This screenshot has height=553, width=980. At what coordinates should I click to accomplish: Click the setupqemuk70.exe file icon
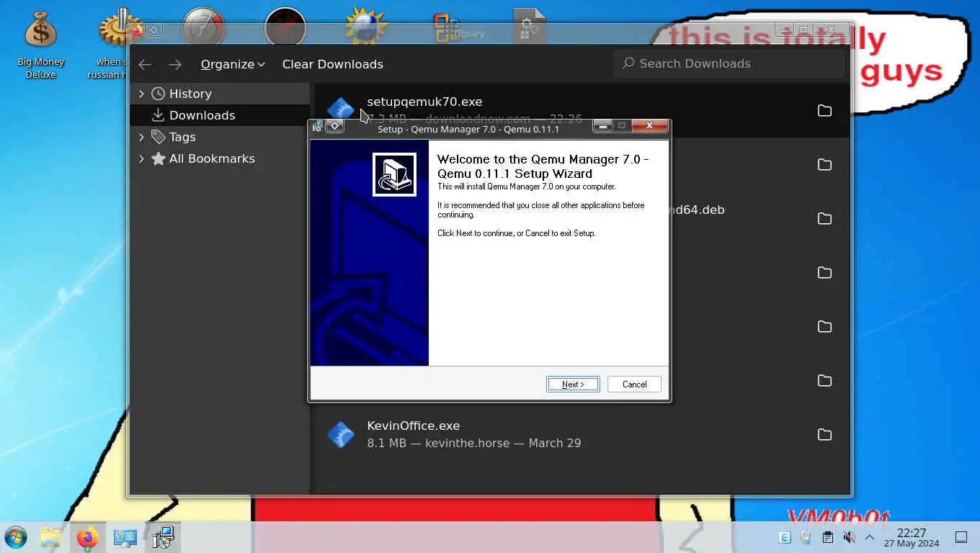click(340, 109)
